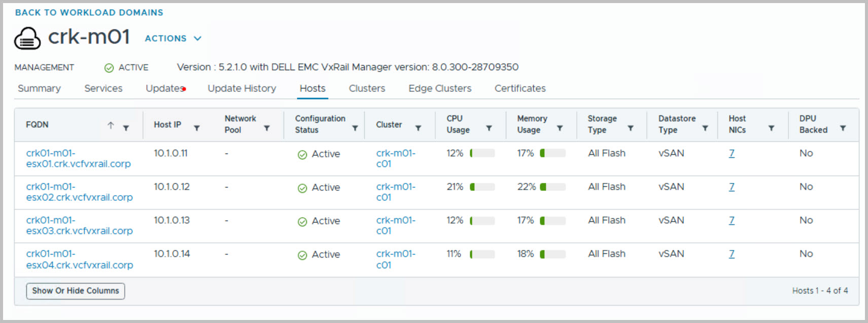Toggle FQDN sort order arrow
The height and width of the screenshot is (323, 868).
[x=111, y=125]
